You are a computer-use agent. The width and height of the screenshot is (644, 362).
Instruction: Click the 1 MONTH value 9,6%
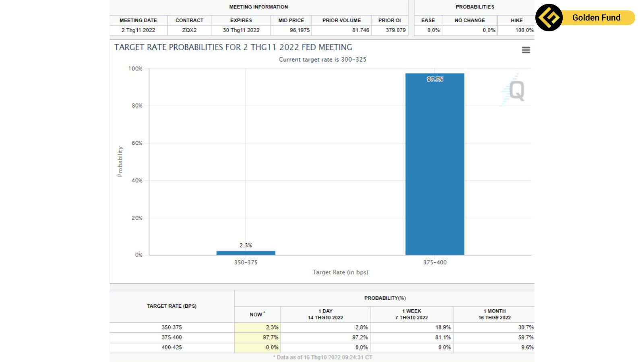[527, 348]
